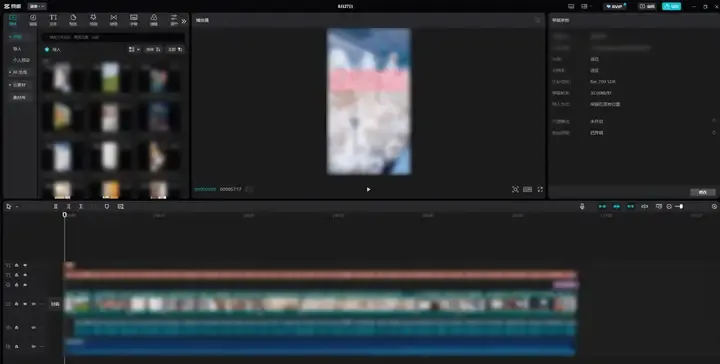Click the media search input field
Image resolution: width=720 pixels, height=364 pixels.
113,37
